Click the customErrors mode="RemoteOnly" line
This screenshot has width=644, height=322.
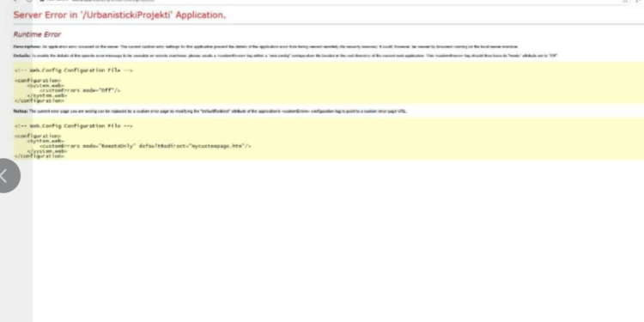(145, 146)
